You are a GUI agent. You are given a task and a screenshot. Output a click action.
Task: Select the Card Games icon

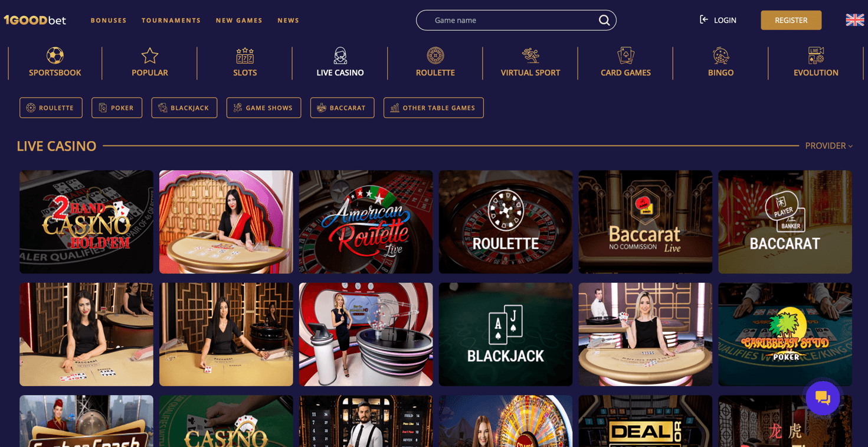coord(625,56)
